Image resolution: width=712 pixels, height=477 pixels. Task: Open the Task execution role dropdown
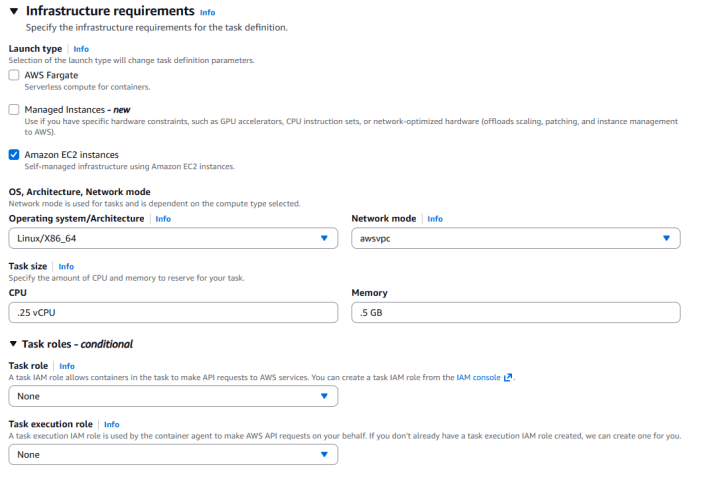pos(173,454)
